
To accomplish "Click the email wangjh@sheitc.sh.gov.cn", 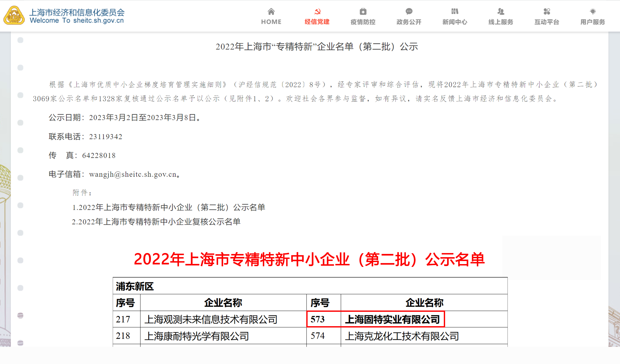I will (133, 174).
